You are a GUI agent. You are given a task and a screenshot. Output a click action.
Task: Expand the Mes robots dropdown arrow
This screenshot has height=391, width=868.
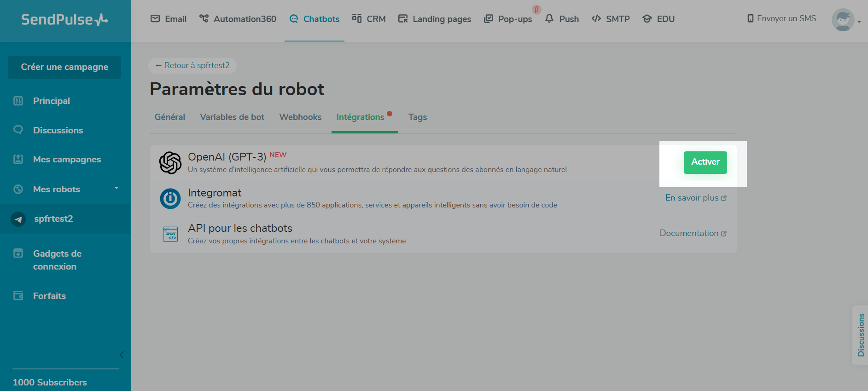pyautogui.click(x=117, y=188)
